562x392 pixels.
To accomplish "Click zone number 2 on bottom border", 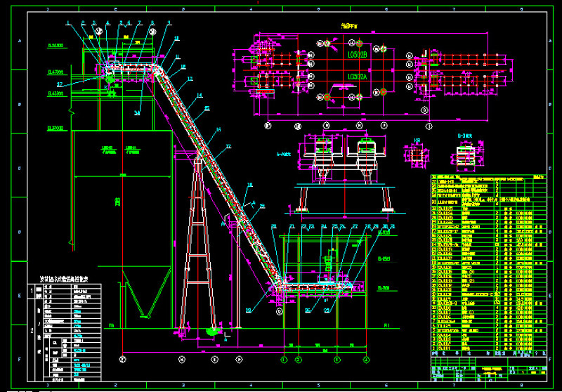I will (115, 385).
